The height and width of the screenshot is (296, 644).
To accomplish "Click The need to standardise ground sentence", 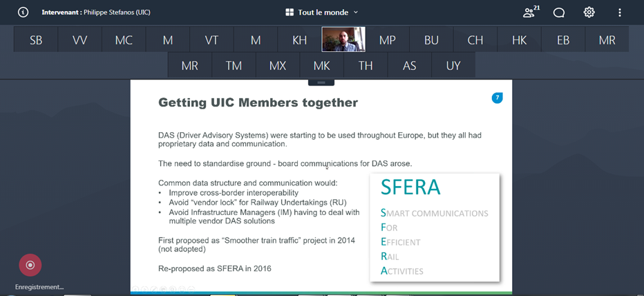I will click(285, 163).
